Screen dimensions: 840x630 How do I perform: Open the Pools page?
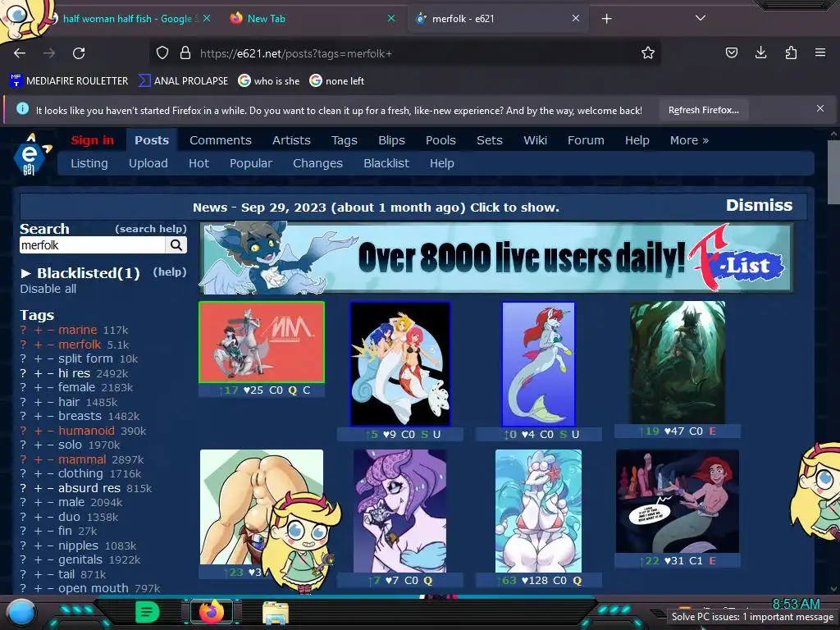click(441, 140)
